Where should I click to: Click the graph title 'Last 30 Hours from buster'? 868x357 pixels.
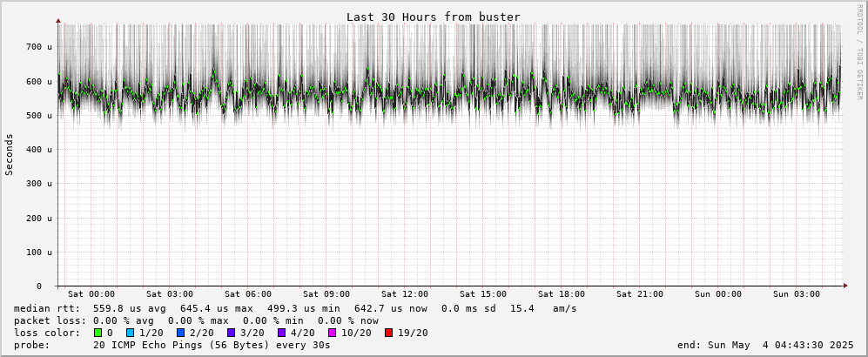[434, 17]
